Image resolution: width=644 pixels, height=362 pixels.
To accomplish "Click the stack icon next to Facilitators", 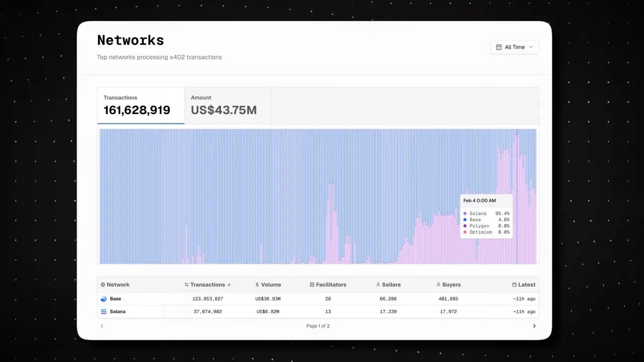I will [x=312, y=285].
